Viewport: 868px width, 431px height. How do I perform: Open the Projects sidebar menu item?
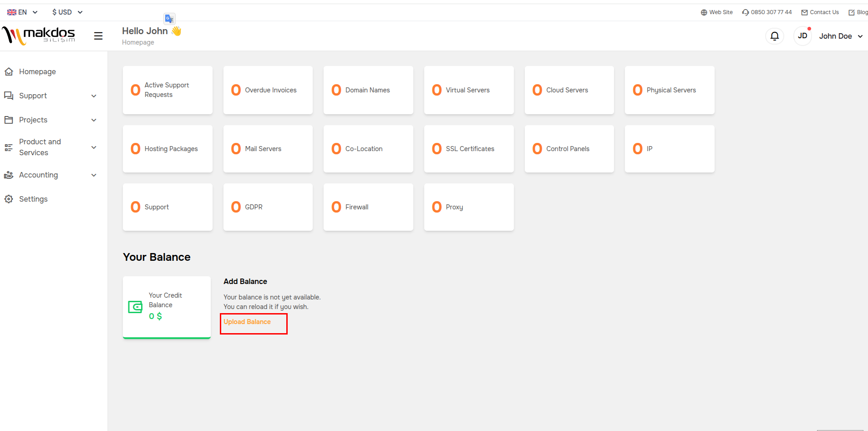(50, 120)
